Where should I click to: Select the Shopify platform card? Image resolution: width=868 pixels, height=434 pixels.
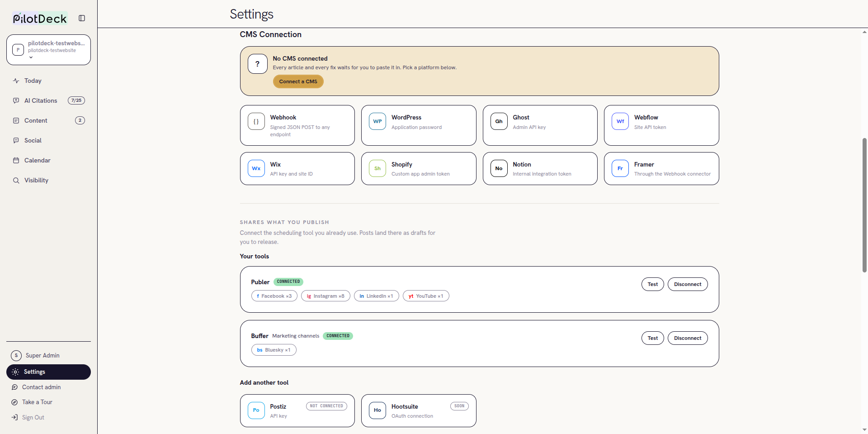pos(419,168)
